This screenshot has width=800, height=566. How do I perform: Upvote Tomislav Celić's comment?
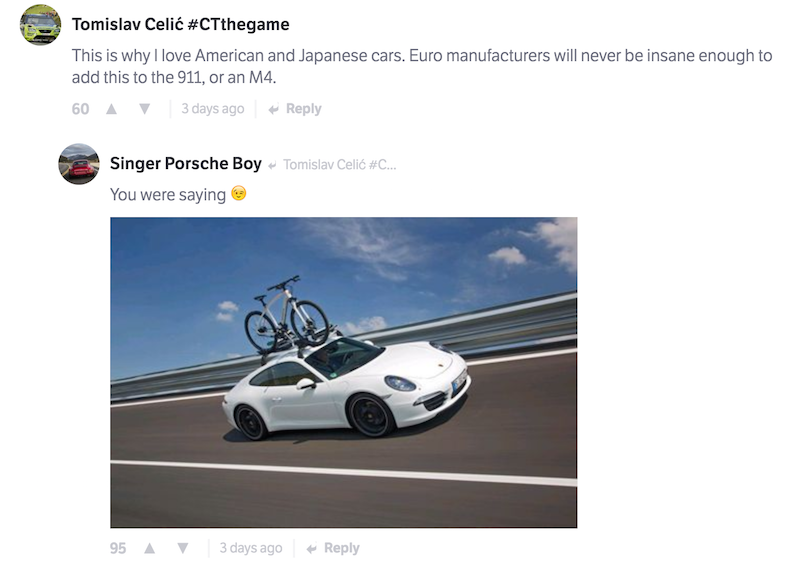[111, 109]
